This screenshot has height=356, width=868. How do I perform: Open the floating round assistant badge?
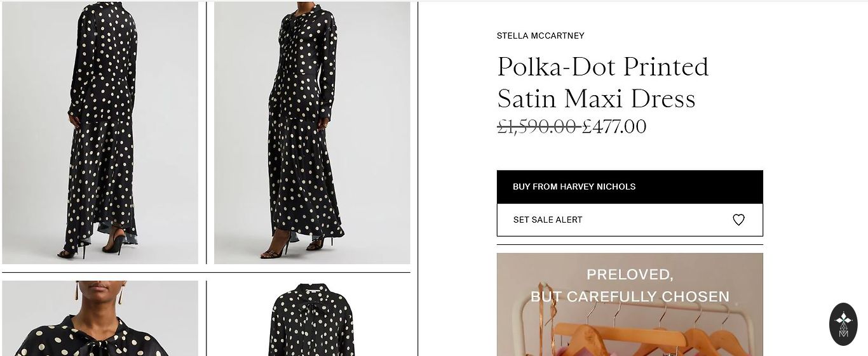[843, 324]
